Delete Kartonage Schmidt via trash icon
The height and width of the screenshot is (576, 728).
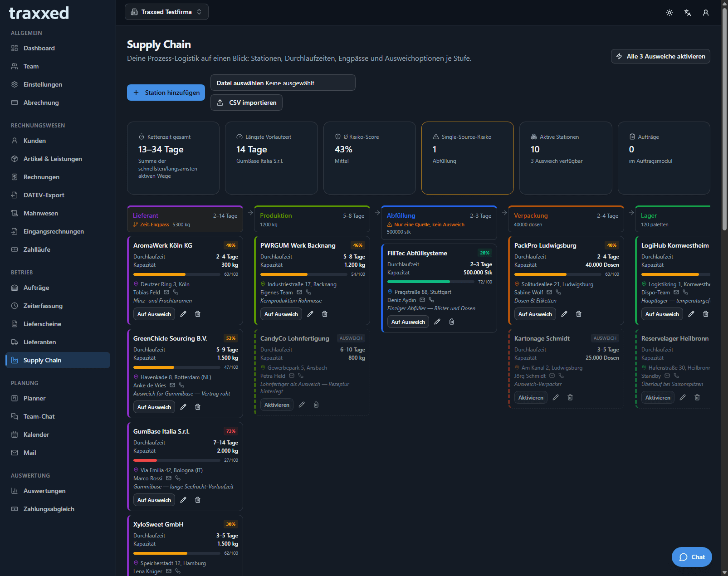[570, 397]
